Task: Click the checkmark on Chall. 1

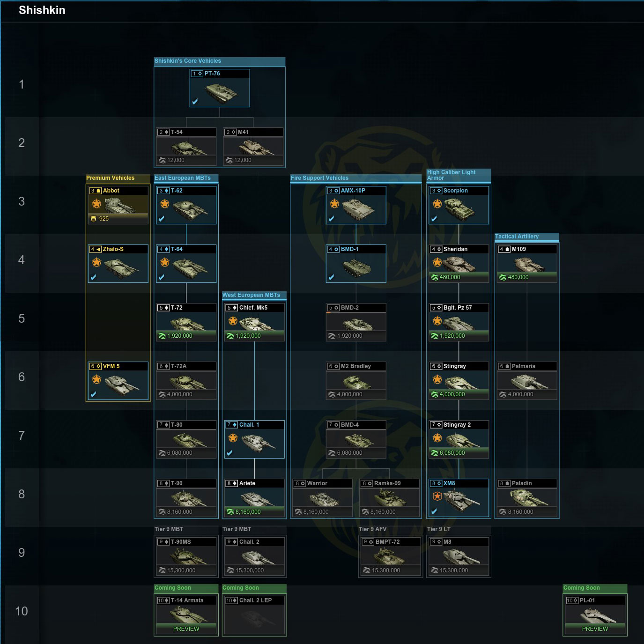Action: pos(229,453)
